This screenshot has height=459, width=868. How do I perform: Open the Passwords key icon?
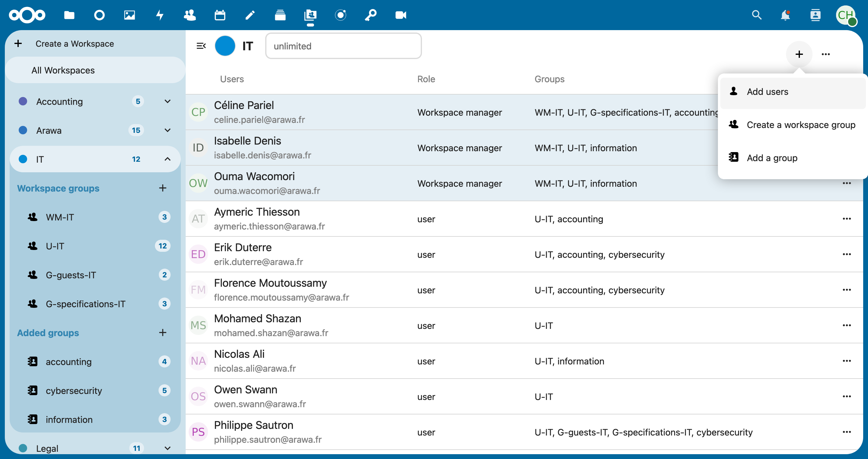pos(371,15)
